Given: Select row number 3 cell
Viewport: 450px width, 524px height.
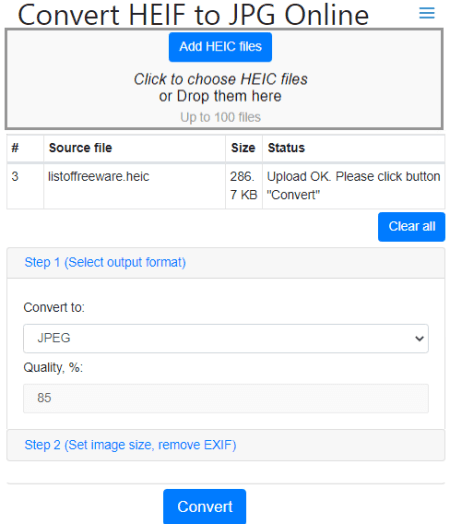Looking at the screenshot, I should click(25, 186).
